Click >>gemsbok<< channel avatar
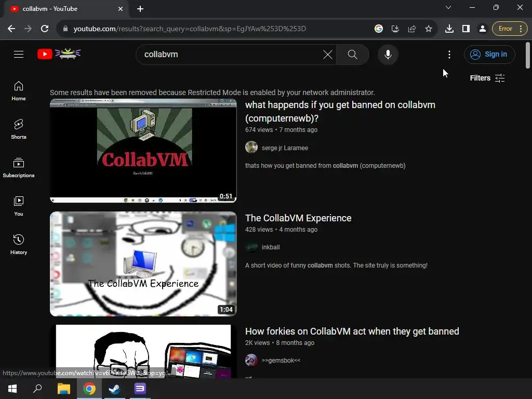This screenshot has width=532, height=399. (x=251, y=360)
